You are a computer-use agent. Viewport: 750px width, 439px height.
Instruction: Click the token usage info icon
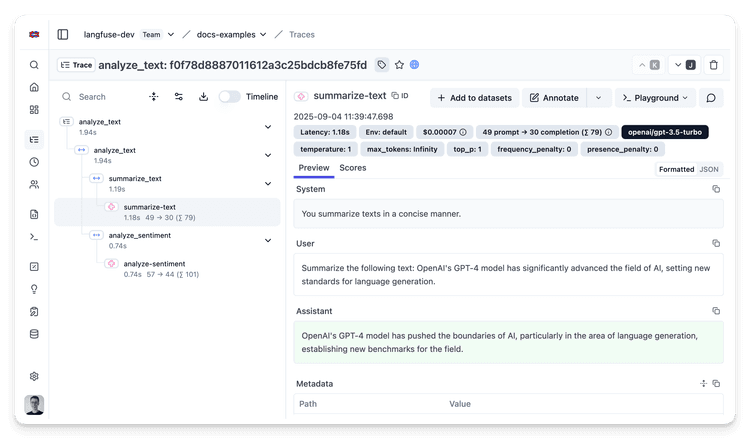click(608, 132)
